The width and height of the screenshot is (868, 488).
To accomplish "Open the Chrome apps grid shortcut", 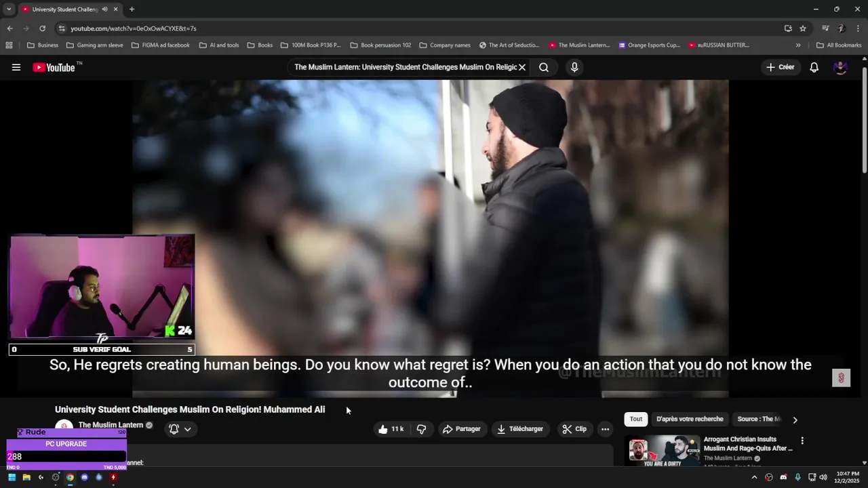I will coord(9,45).
